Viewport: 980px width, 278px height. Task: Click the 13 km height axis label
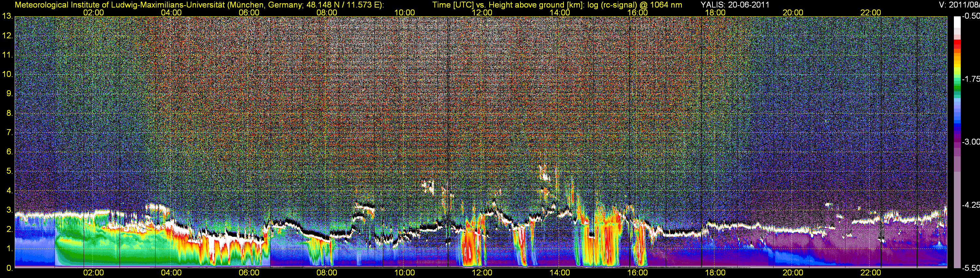pos(7,16)
